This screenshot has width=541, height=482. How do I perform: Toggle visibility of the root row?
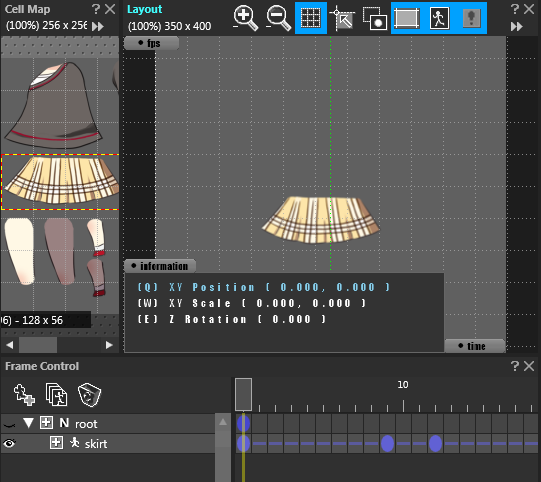pyautogui.click(x=9, y=424)
